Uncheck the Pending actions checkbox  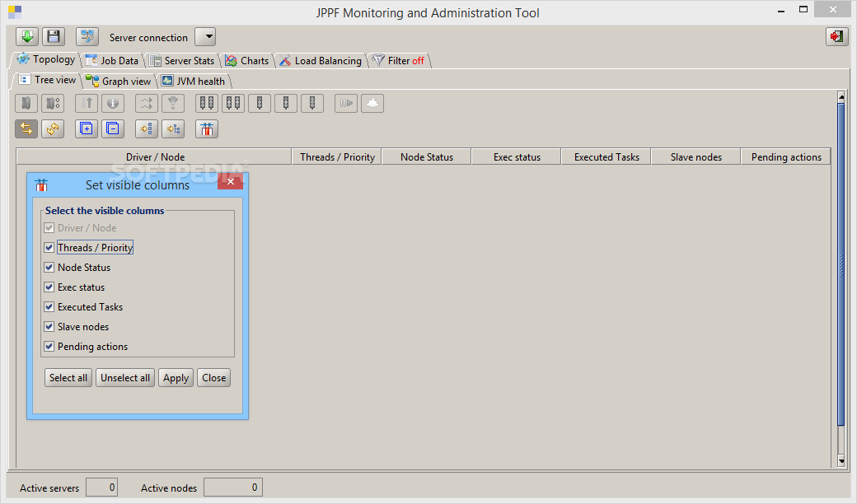49,346
